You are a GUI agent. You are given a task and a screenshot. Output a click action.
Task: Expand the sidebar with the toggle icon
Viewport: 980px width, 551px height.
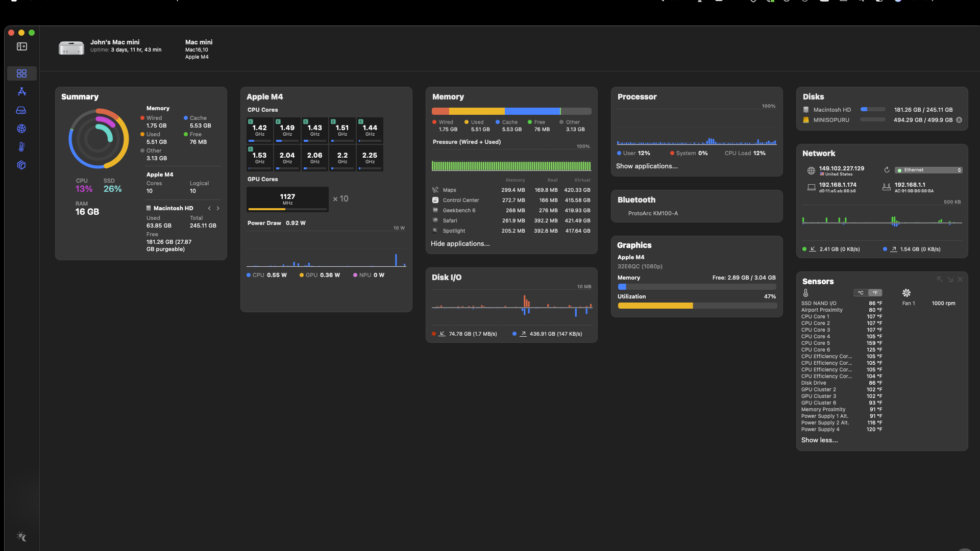pyautogui.click(x=21, y=46)
